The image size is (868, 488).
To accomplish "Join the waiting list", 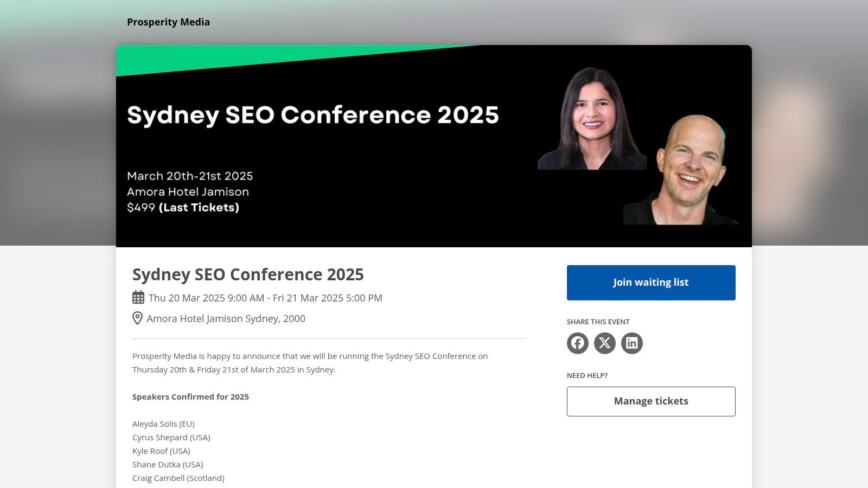I will click(x=650, y=282).
